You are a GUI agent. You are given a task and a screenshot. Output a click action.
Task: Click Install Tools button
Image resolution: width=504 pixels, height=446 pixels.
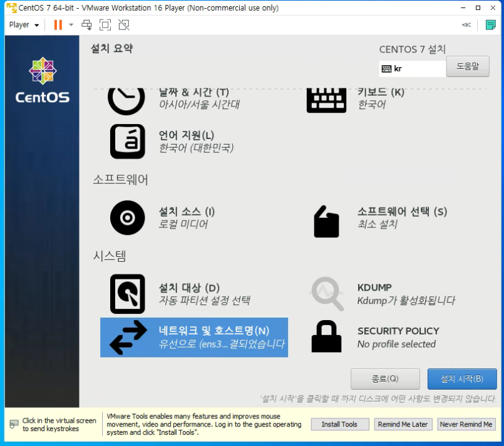pyautogui.click(x=340, y=425)
